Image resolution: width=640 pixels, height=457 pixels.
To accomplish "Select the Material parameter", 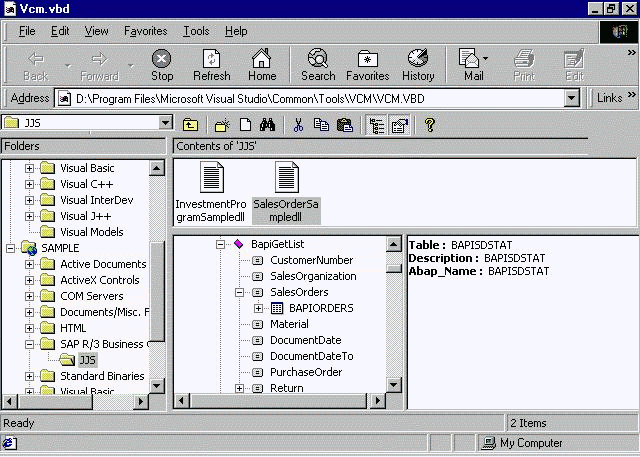I will pos(289,324).
